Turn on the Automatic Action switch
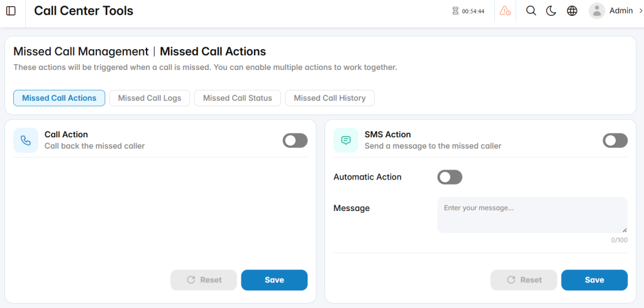Viewport: 644px width, 308px height. [x=450, y=177]
